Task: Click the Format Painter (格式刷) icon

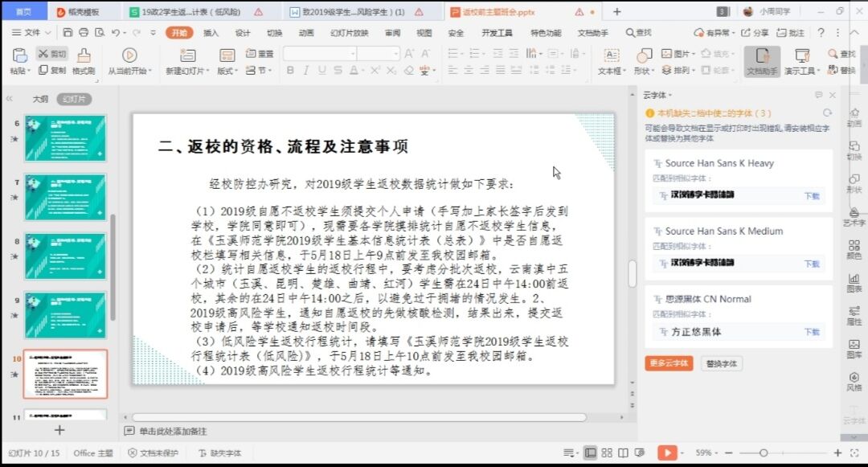Action: pos(84,55)
